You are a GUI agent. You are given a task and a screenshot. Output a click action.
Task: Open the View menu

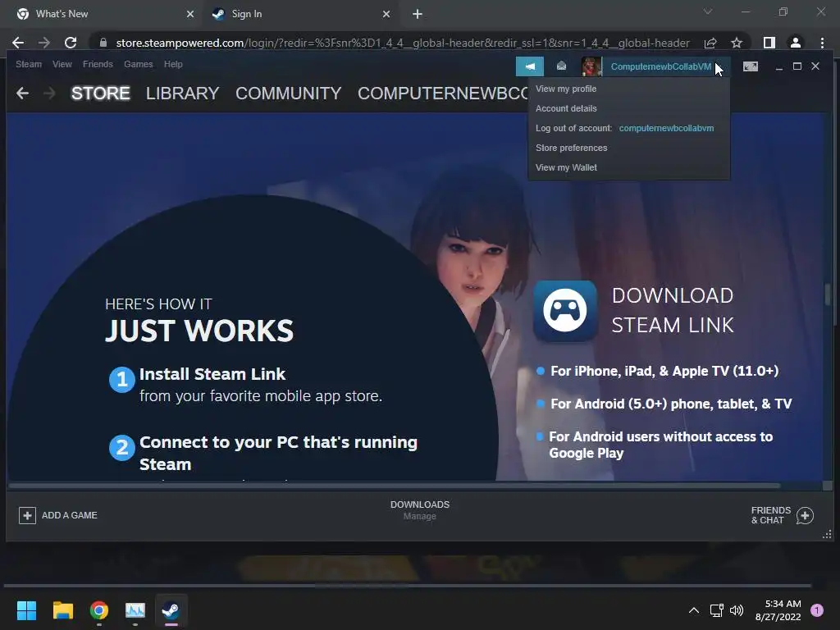click(x=62, y=64)
